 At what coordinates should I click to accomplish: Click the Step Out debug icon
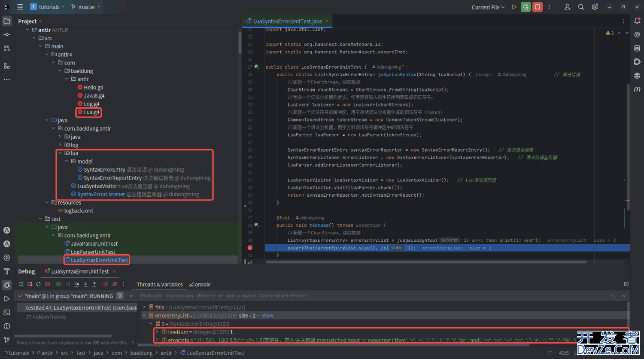94,284
